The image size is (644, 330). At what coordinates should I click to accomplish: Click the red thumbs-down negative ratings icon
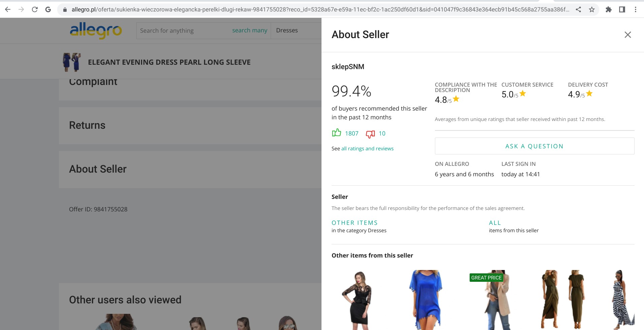tap(370, 134)
